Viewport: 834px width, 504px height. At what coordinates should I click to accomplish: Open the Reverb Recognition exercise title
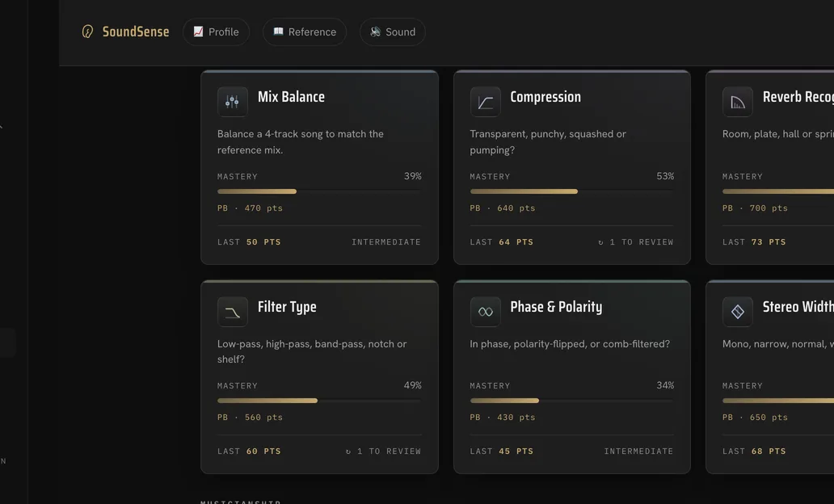click(x=798, y=97)
